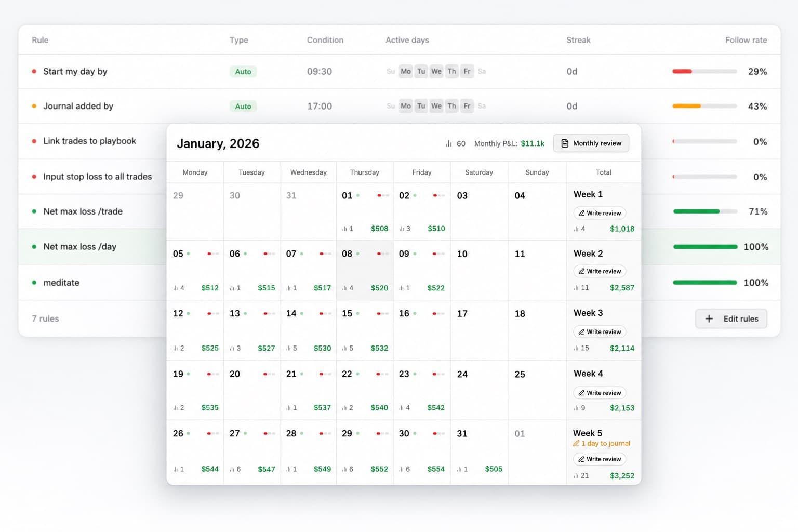
Task: Click the trade count icon on January 05
Action: [x=176, y=288]
